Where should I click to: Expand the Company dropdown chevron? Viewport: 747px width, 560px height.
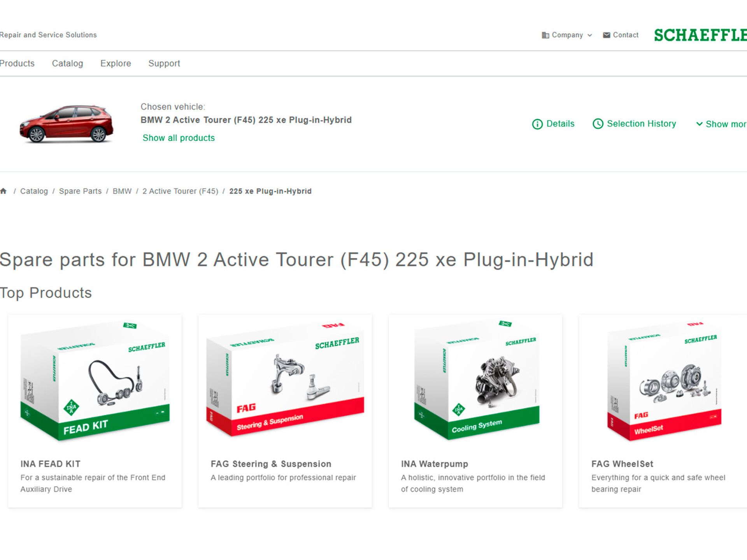point(590,35)
